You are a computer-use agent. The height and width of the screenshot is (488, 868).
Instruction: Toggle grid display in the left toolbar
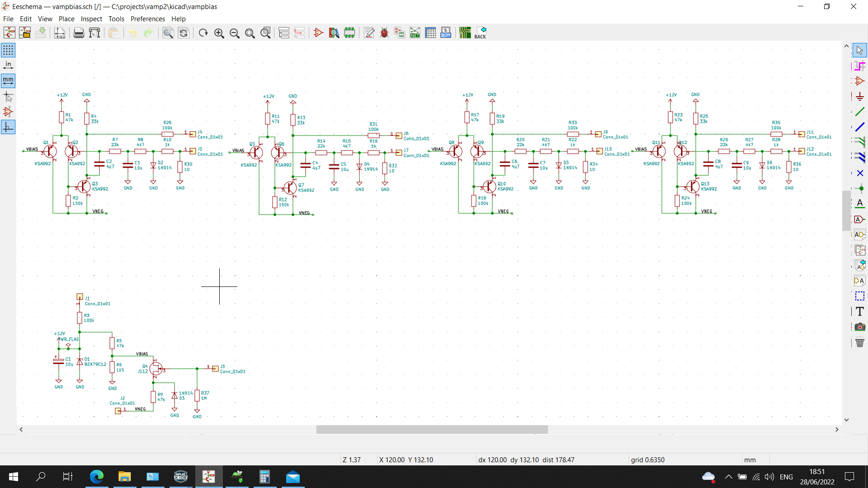coord(8,50)
